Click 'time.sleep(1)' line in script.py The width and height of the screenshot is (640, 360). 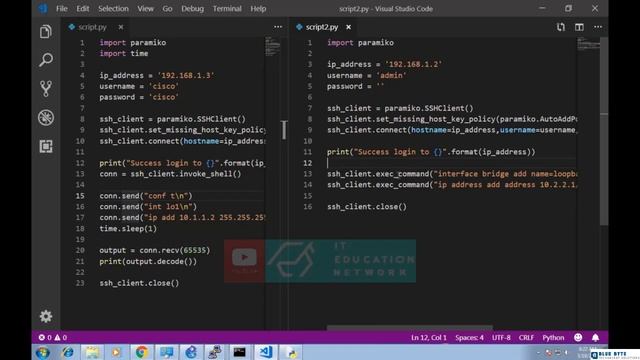click(x=128, y=229)
